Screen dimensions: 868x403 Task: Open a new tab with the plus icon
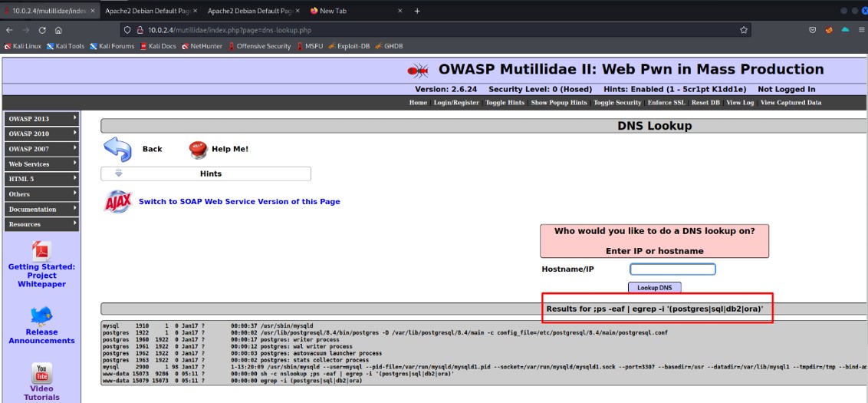pyautogui.click(x=417, y=11)
